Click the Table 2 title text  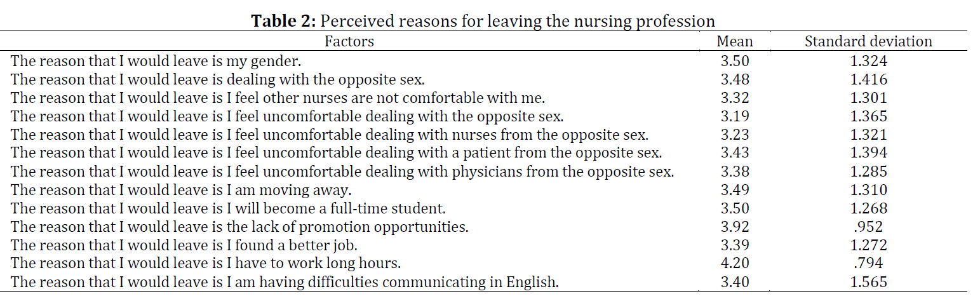click(483, 21)
